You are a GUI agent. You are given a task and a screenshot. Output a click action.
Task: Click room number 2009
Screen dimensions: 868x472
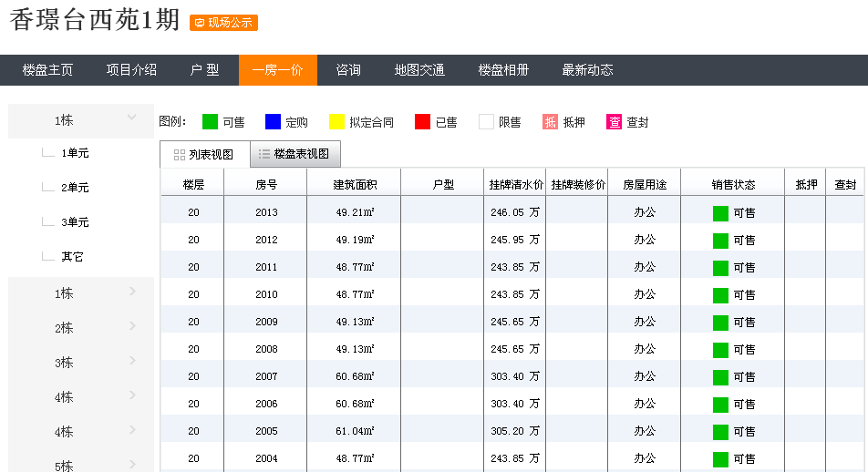coord(266,322)
